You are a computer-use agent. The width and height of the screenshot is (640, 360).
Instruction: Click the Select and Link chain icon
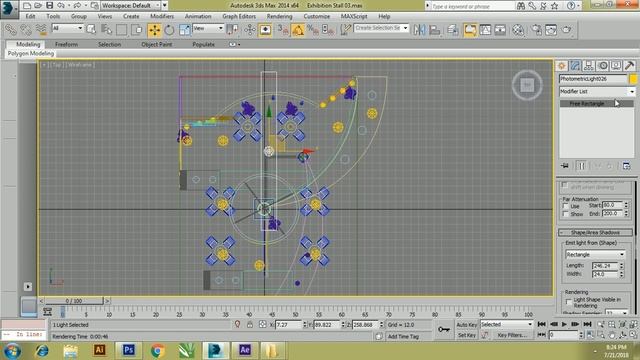coord(11,30)
